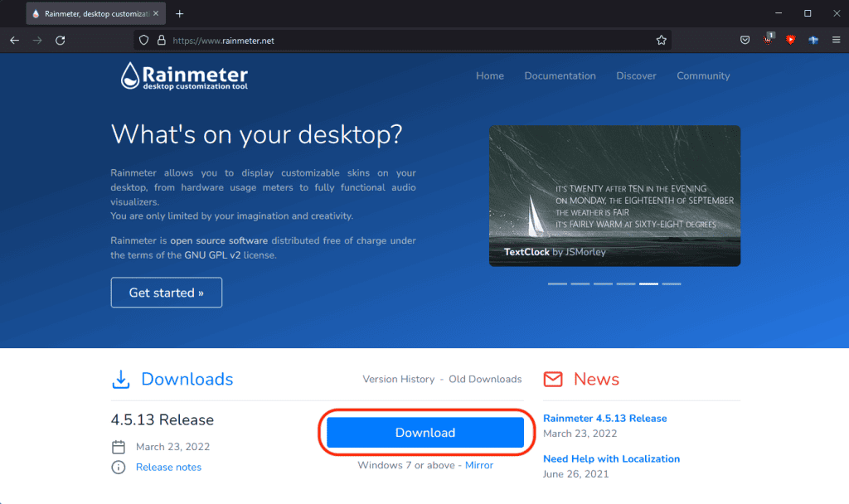Click the red play-button extension icon
This screenshot has width=849, height=504.
(x=790, y=39)
